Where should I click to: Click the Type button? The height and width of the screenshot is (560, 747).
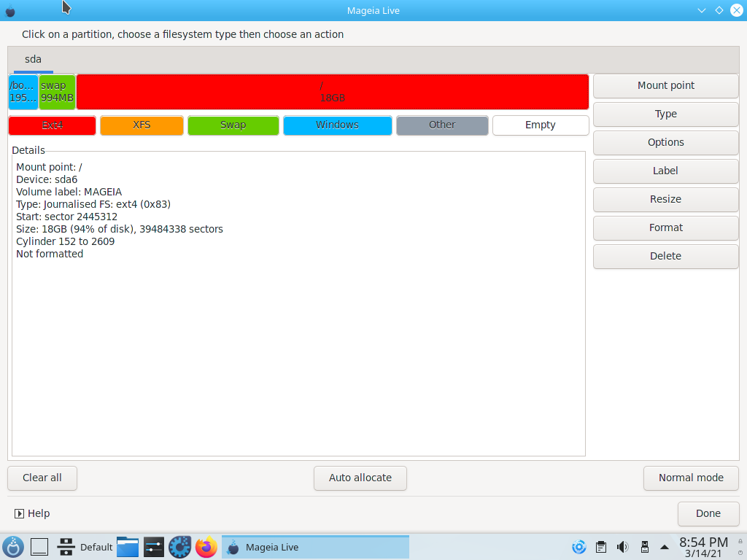tap(665, 114)
